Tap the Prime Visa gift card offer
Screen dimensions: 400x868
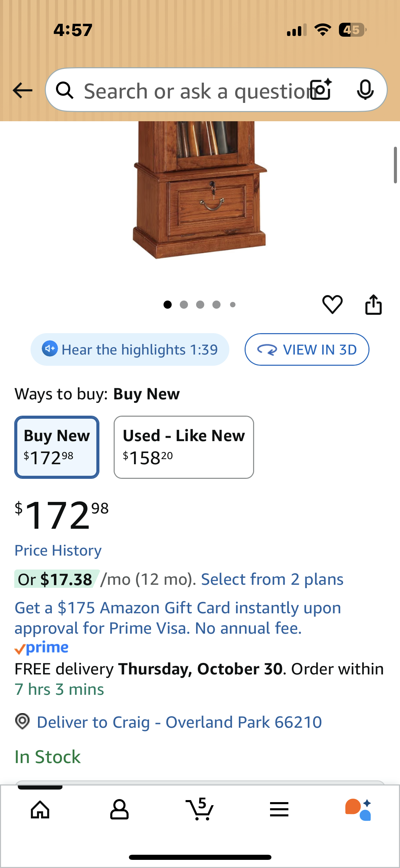click(x=177, y=618)
